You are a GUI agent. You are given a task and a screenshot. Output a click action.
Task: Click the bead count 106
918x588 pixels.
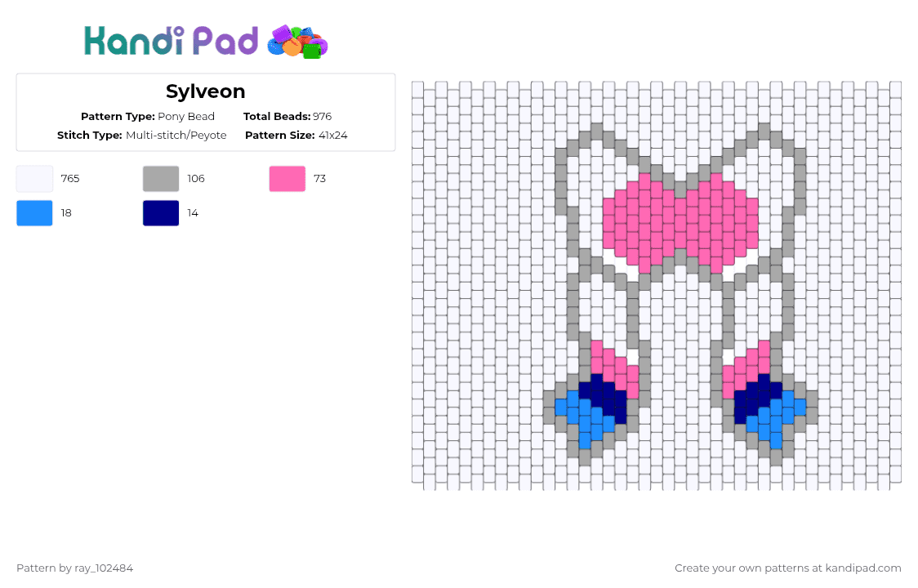196,179
